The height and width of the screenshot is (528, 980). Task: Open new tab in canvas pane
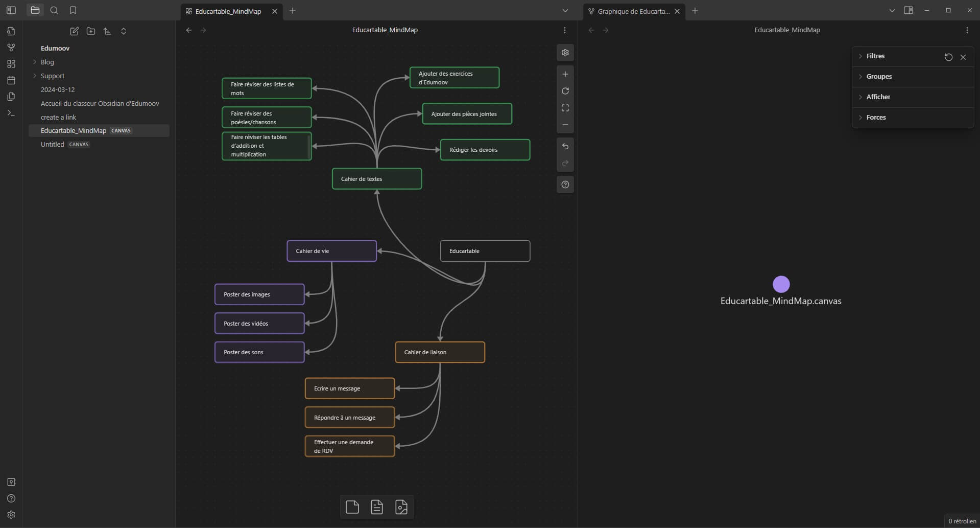[x=293, y=11]
